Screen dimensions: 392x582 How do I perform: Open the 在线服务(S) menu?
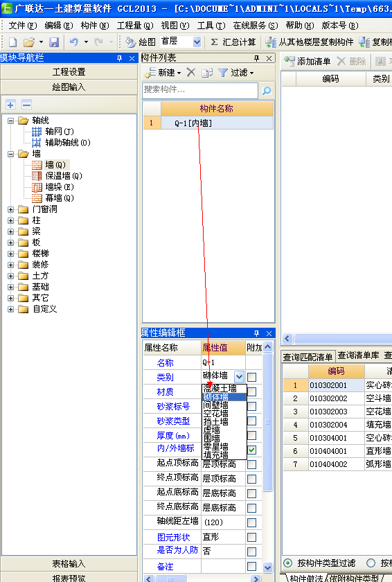[255, 26]
